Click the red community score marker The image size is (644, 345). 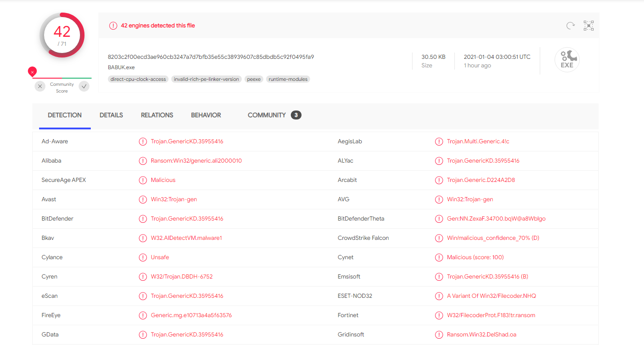click(x=32, y=71)
